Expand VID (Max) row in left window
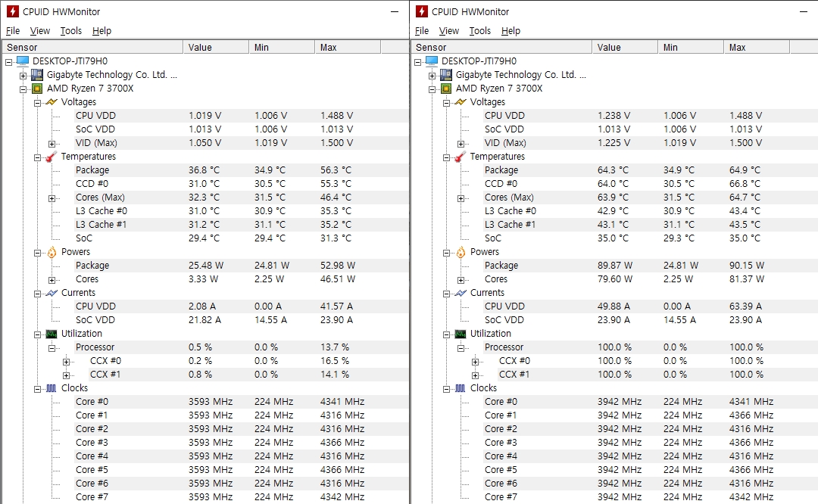Screen dimensions: 818x504 [52, 144]
